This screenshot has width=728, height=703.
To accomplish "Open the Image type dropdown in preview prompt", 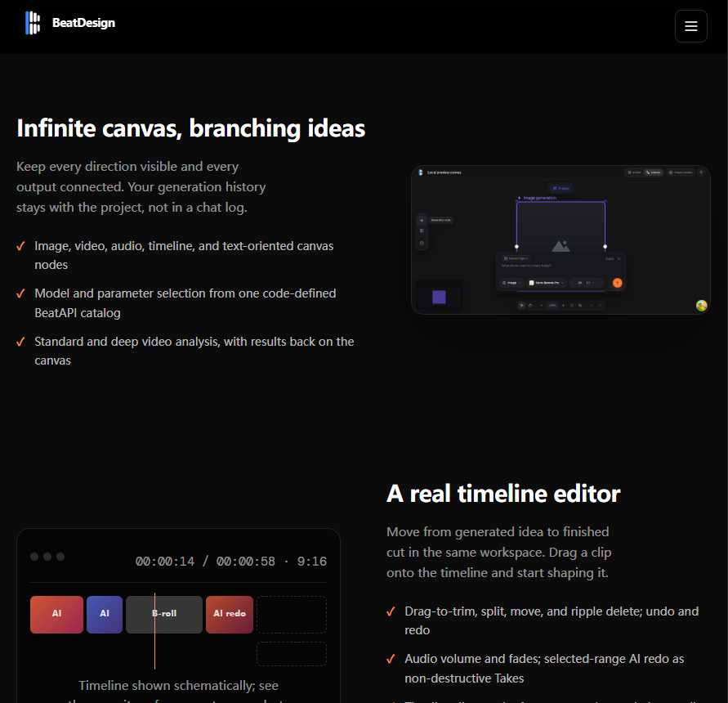I will point(511,283).
